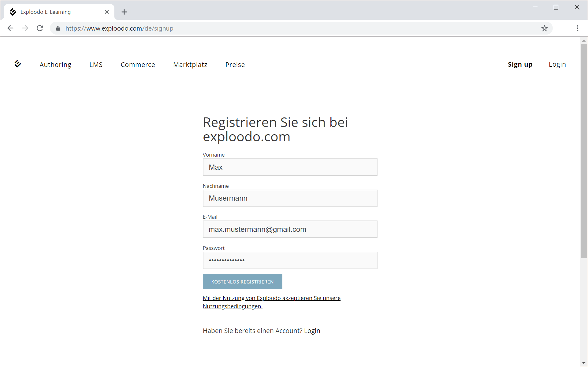Bookmark this page with the star icon
Screen dimensions: 588x367
(544, 28)
